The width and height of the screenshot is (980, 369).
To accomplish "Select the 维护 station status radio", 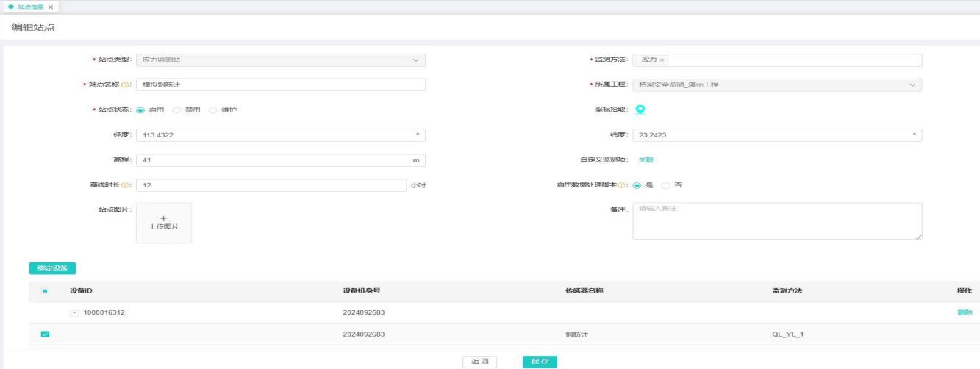I will (213, 110).
